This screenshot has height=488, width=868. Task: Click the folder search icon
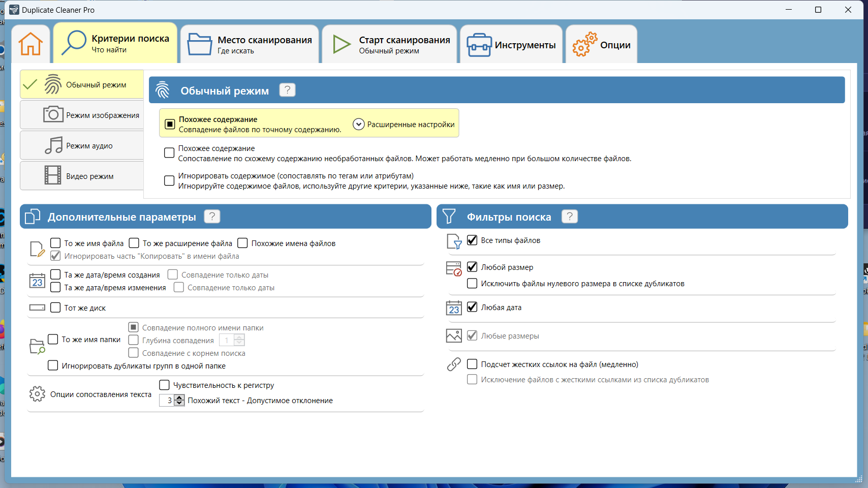pyautogui.click(x=38, y=346)
